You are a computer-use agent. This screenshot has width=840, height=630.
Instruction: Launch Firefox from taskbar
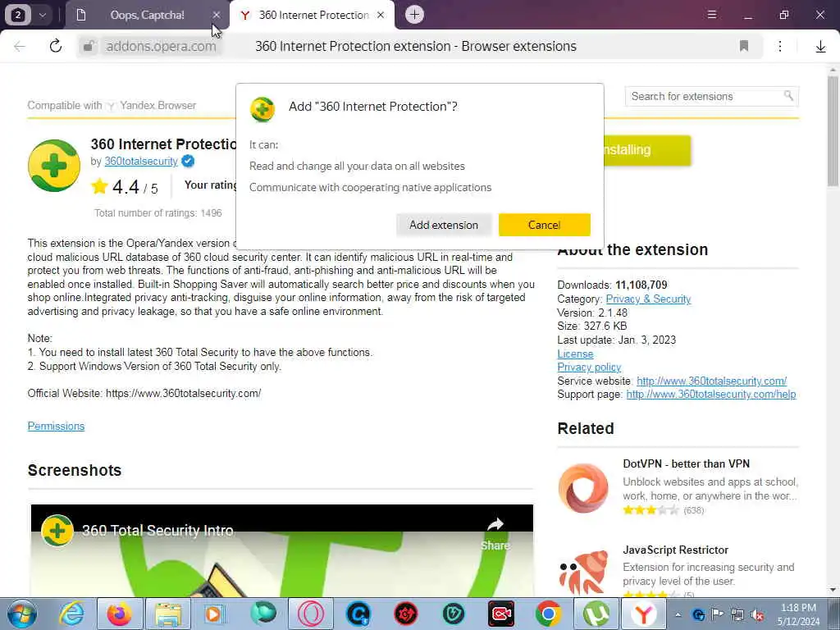pyautogui.click(x=119, y=614)
